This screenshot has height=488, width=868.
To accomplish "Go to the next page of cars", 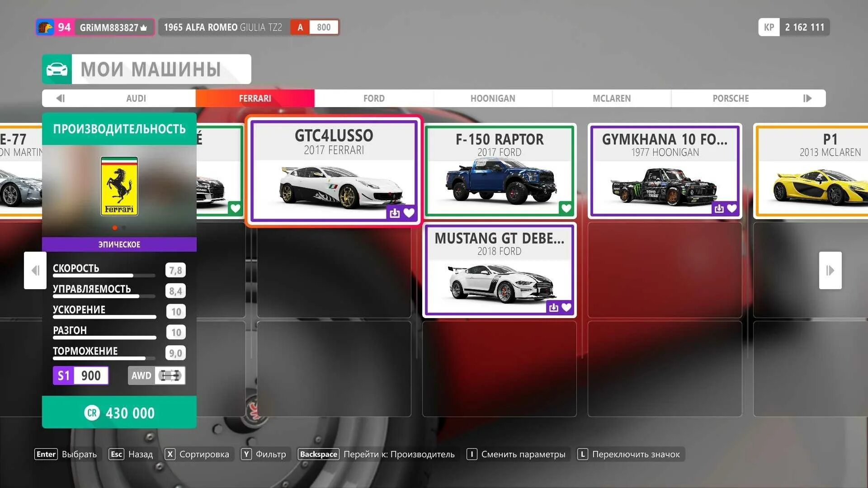I will coord(830,270).
